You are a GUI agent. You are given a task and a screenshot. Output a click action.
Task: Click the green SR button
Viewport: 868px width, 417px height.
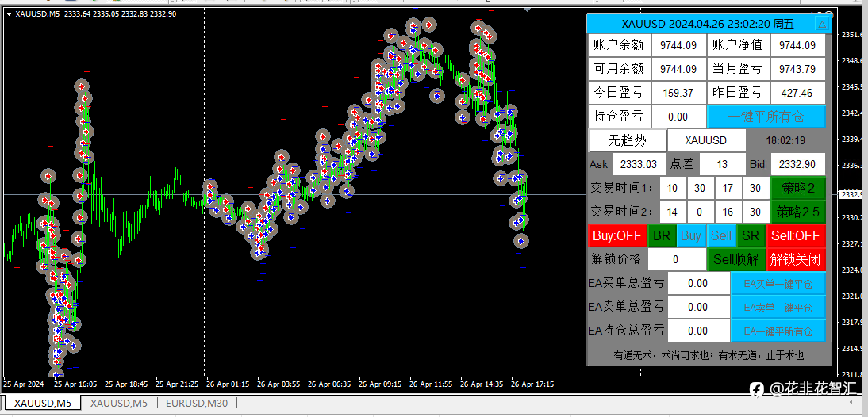pyautogui.click(x=751, y=235)
